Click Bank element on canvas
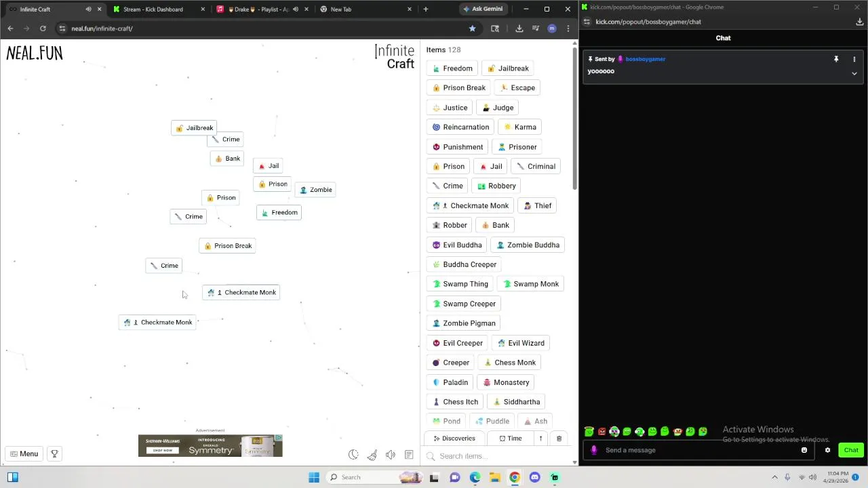 (x=227, y=159)
